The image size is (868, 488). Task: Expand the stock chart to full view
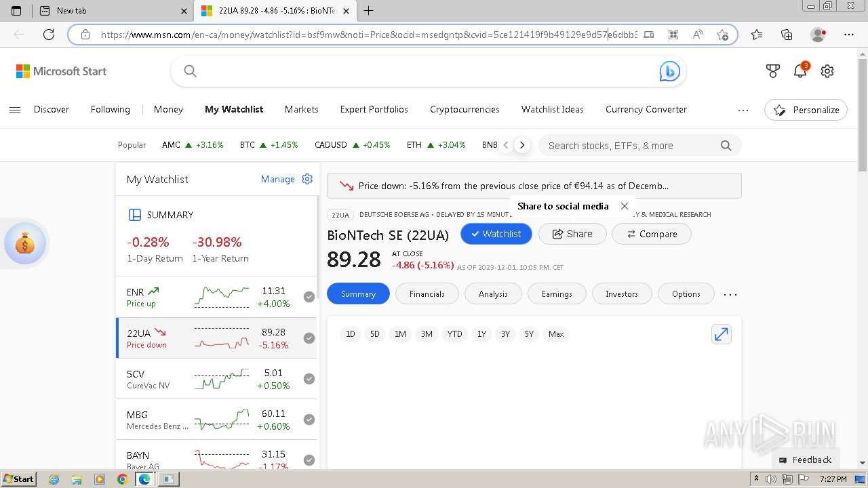[x=722, y=334]
